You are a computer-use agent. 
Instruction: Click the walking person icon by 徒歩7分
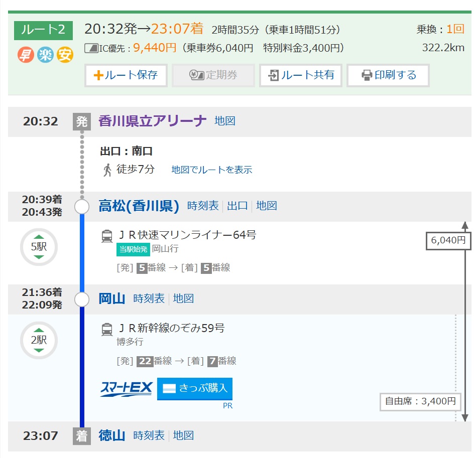click(x=107, y=170)
